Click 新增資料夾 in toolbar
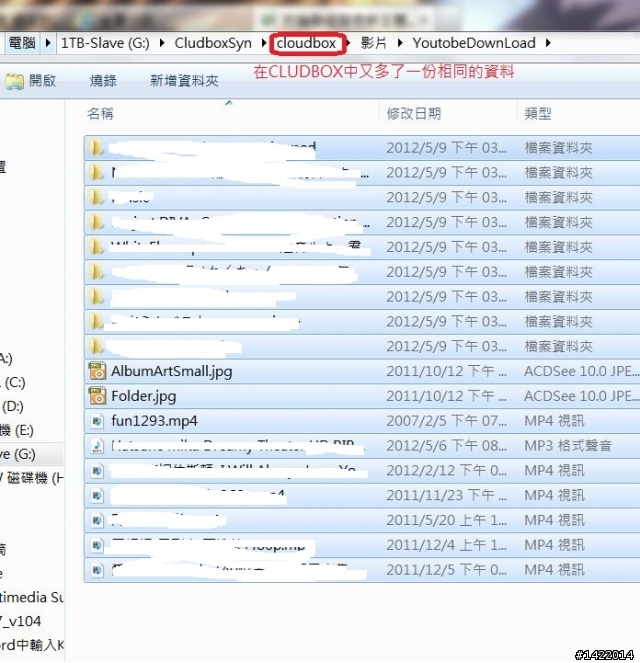This screenshot has width=640, height=663. 184,80
